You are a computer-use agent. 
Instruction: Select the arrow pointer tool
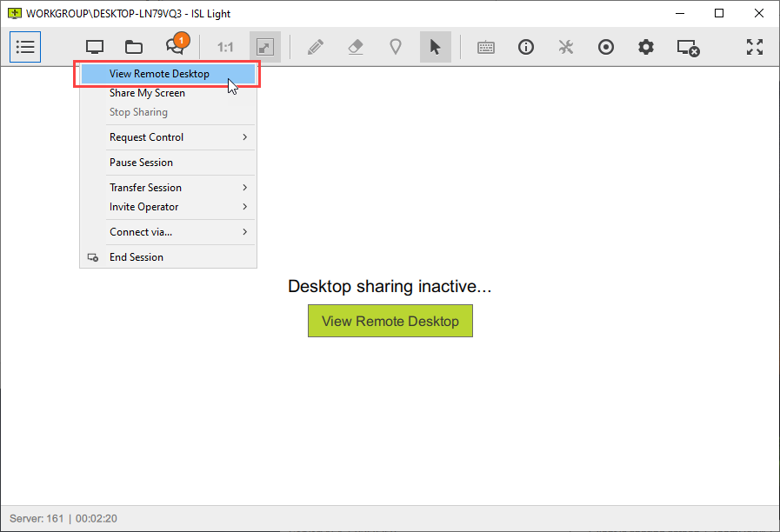(436, 47)
